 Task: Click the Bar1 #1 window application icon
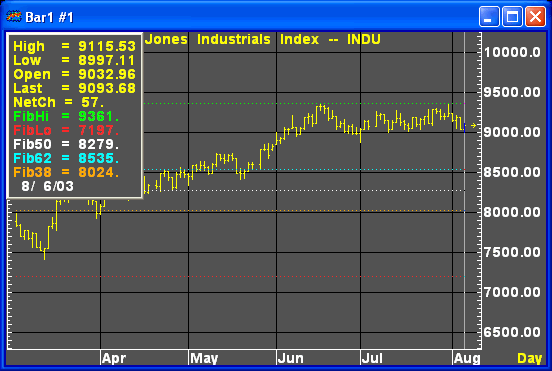[14, 17]
